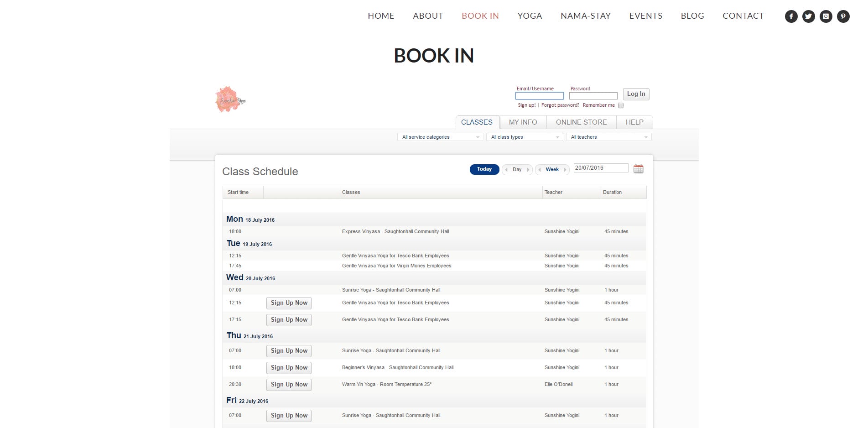Screen dimensions: 868x428
Task: Click the pink studio logo image
Action: (230, 99)
